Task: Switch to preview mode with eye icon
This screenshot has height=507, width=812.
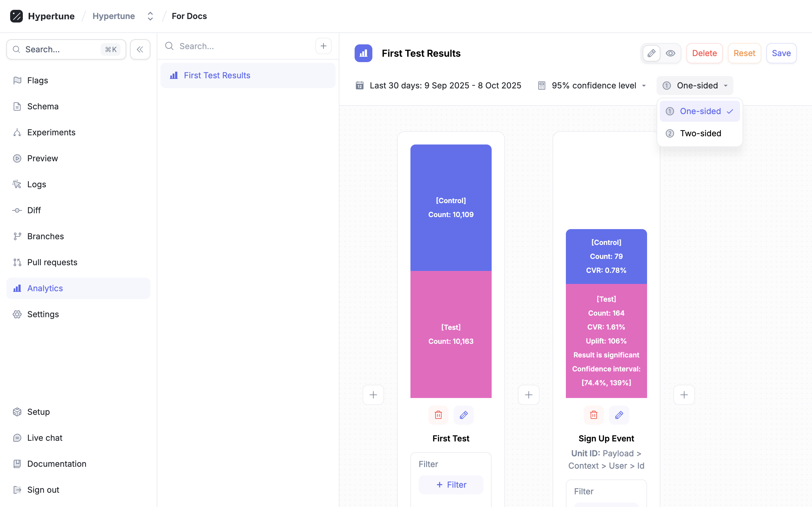Action: pyautogui.click(x=671, y=53)
